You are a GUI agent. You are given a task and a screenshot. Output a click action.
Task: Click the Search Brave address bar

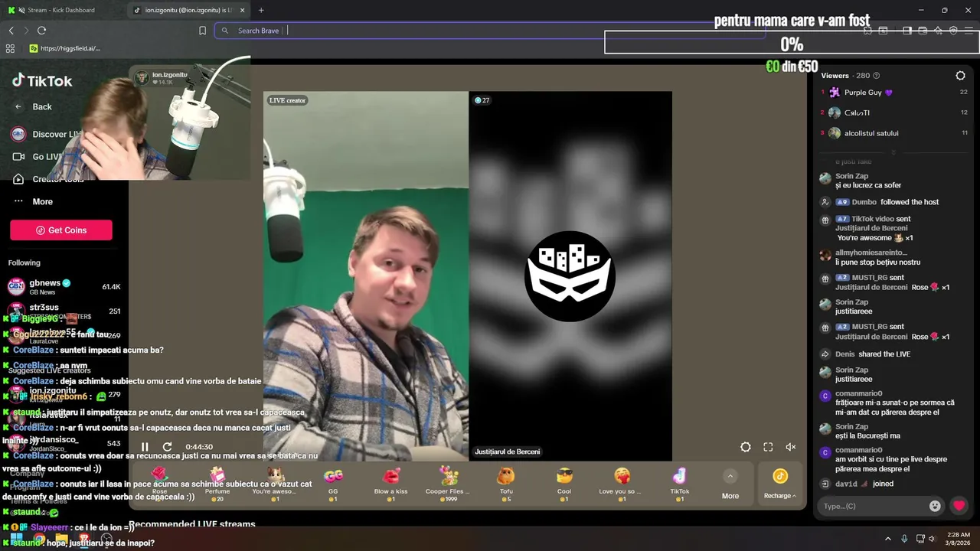490,31
